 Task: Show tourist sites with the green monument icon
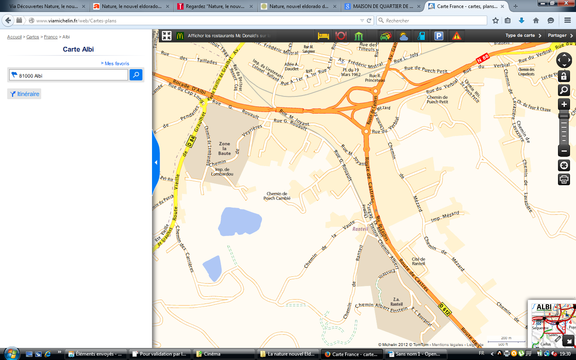point(359,36)
